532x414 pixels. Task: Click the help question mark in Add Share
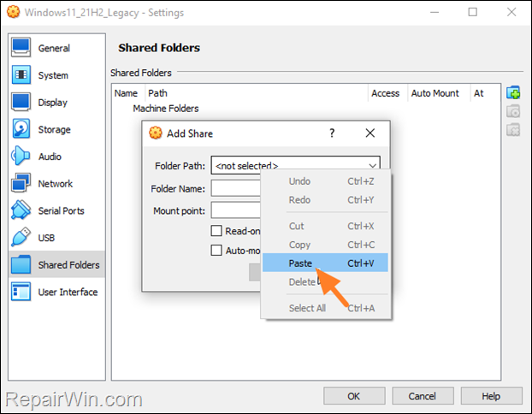pyautogui.click(x=332, y=133)
